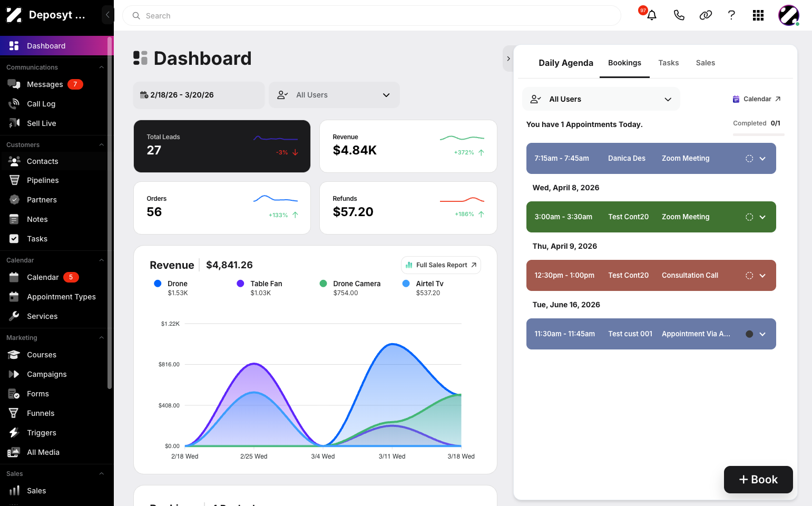The width and height of the screenshot is (812, 506).
Task: Open the Orders card
Action: (222, 208)
